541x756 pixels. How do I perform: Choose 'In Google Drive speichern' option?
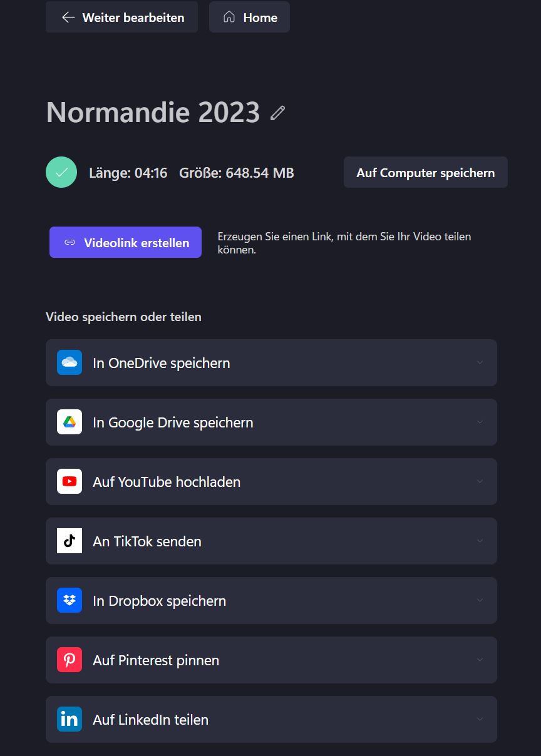[173, 422]
